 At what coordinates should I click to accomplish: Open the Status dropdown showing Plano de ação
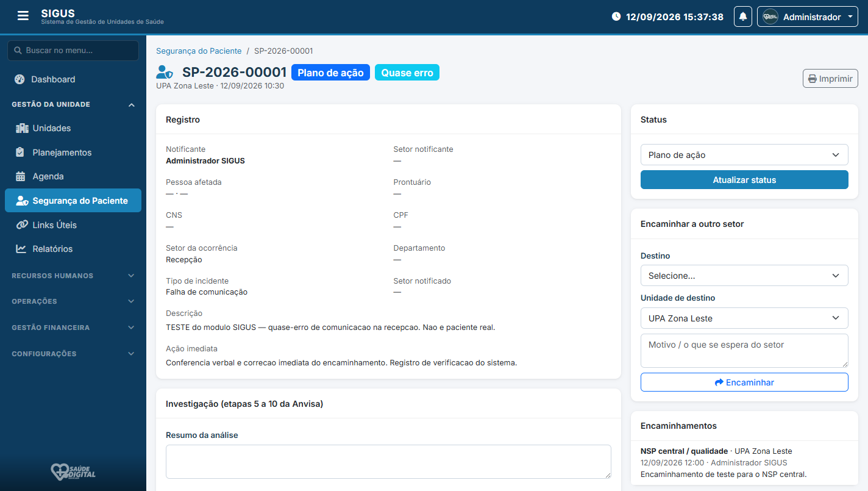coord(744,155)
